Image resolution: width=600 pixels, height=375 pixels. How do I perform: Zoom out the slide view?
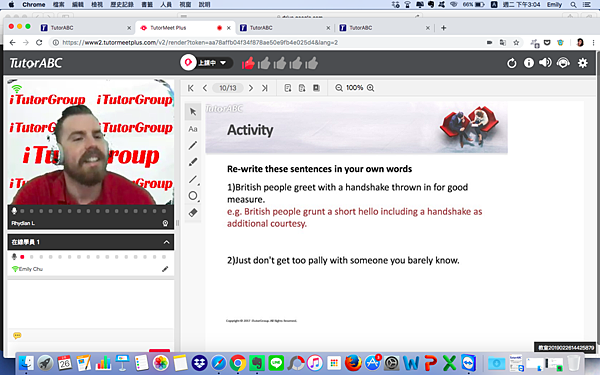coord(339,88)
